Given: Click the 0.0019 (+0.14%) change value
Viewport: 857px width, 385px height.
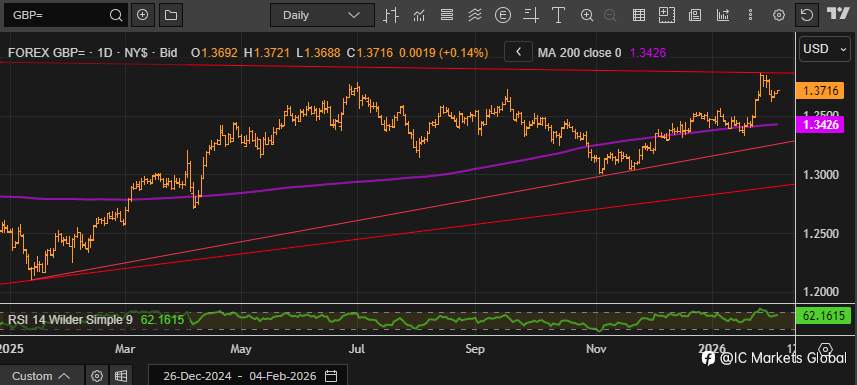Looking at the screenshot, I should pos(444,52).
